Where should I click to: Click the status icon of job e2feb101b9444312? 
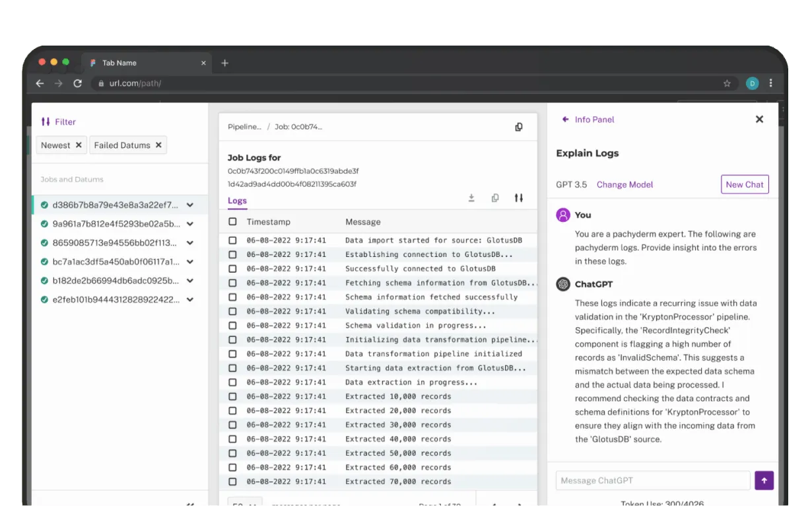[x=44, y=299]
